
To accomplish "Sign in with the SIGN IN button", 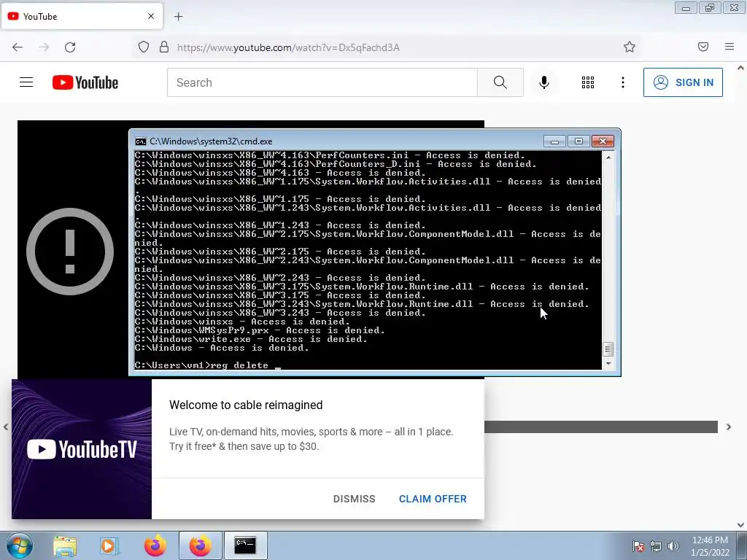I will coord(683,82).
